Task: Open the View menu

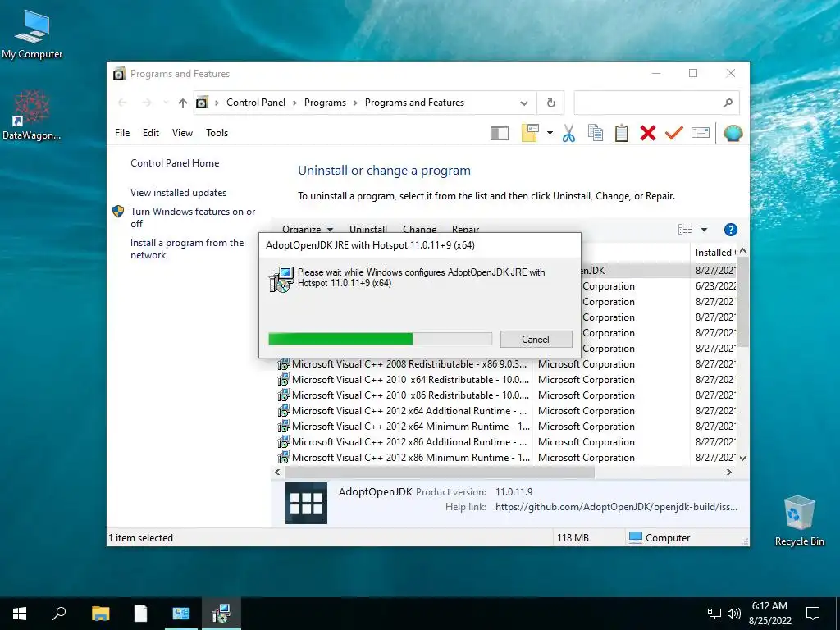Action: (182, 133)
